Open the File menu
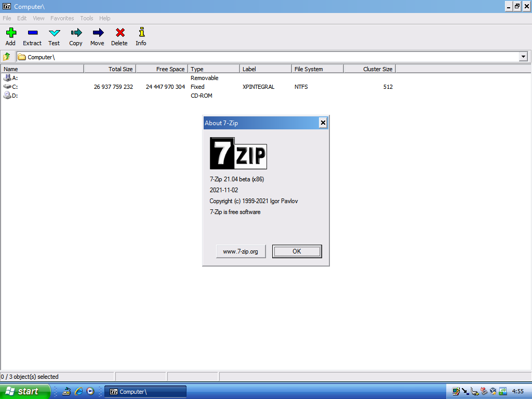 point(7,18)
